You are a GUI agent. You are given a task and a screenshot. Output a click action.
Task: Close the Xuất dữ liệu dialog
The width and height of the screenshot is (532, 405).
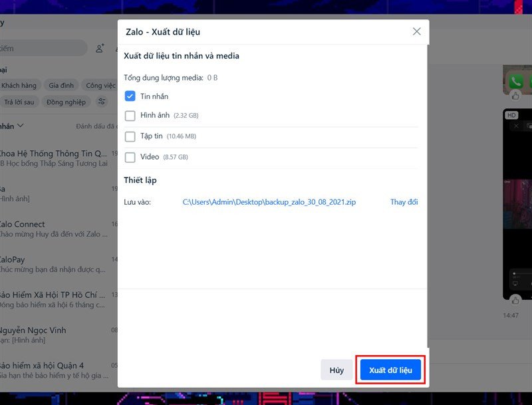pyautogui.click(x=416, y=31)
